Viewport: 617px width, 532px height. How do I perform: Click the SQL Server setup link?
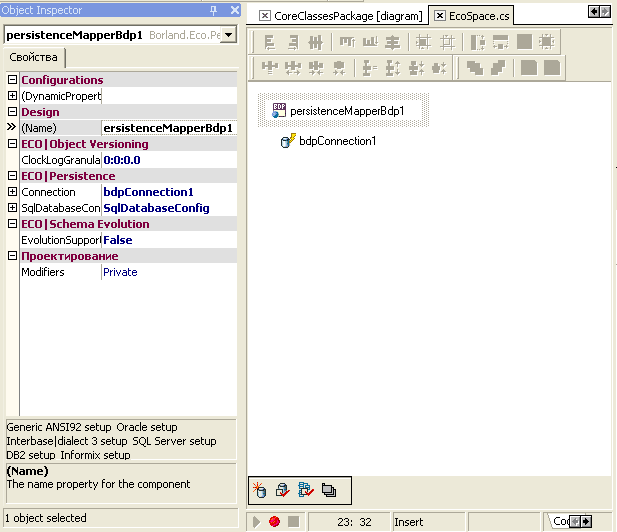pos(173,441)
